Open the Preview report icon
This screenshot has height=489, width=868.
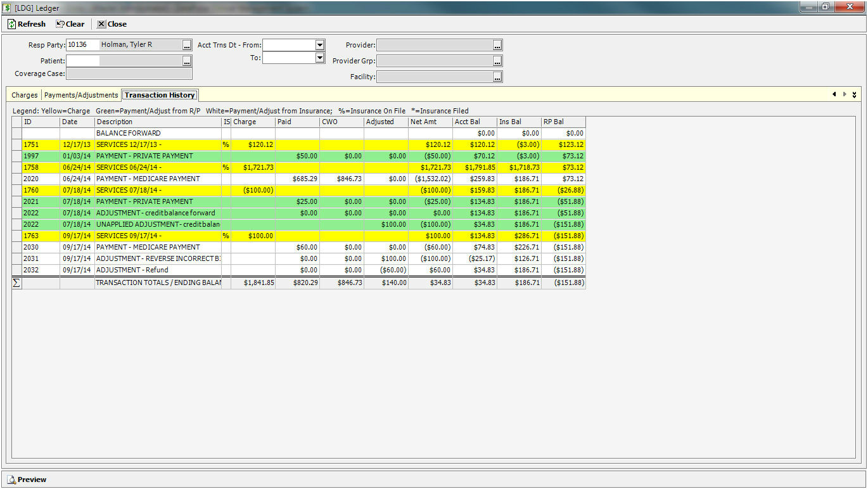point(11,479)
